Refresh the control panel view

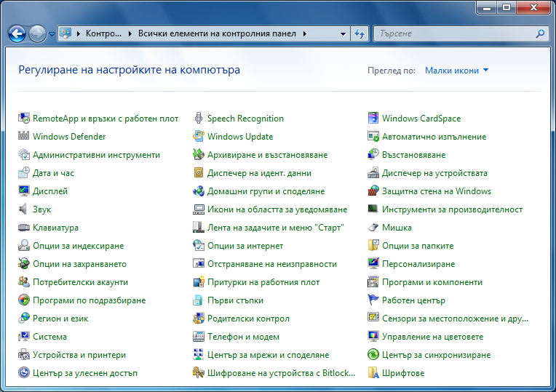coord(359,33)
